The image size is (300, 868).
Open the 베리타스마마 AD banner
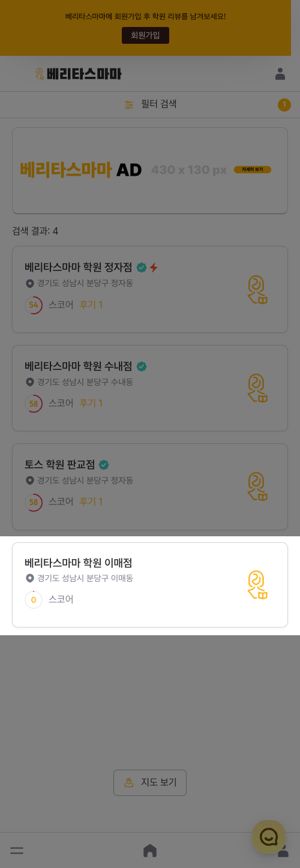pos(150,170)
